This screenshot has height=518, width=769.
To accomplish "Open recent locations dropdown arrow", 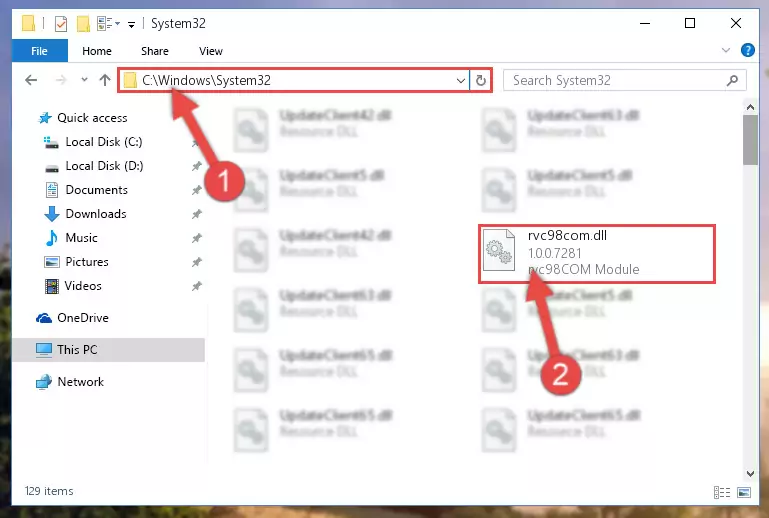I will point(84,79).
